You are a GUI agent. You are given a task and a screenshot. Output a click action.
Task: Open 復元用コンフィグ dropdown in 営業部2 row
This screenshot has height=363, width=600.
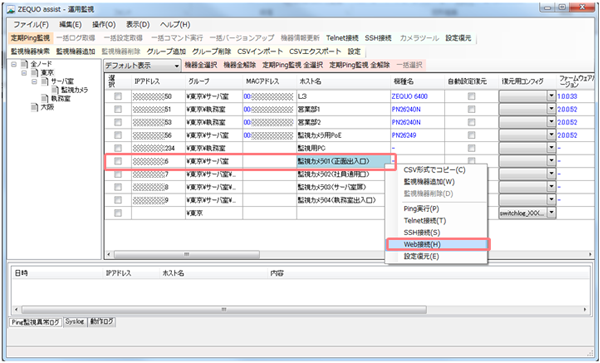coord(551,122)
